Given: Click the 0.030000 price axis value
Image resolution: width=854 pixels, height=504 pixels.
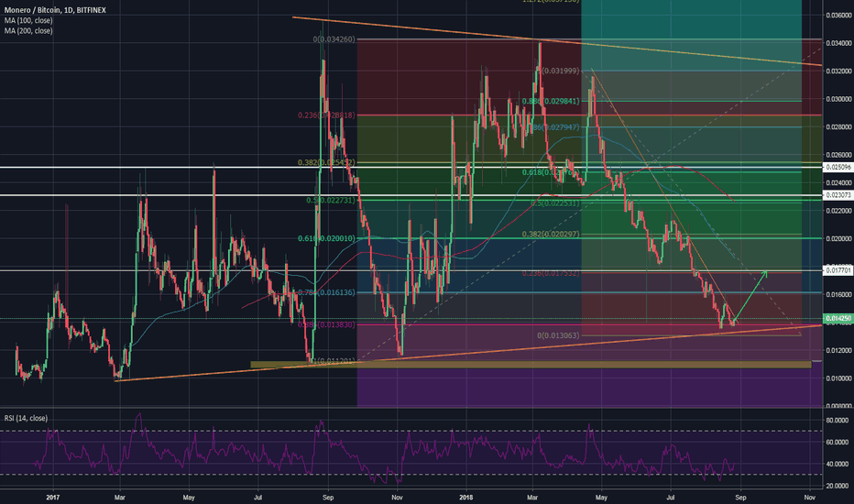Looking at the screenshot, I should point(838,99).
